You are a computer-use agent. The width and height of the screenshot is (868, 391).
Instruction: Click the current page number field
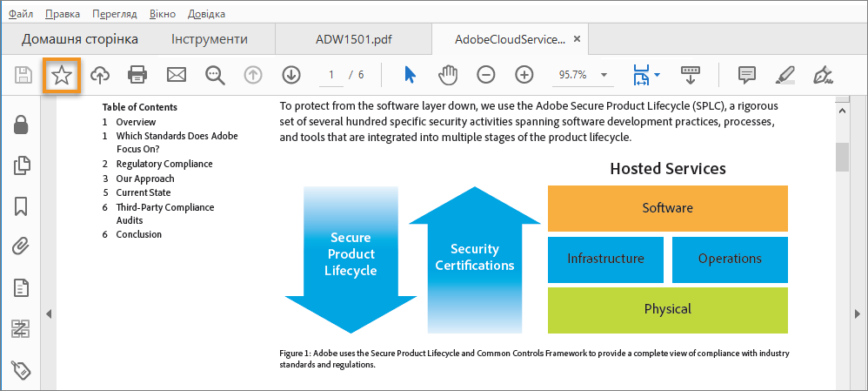pos(331,76)
